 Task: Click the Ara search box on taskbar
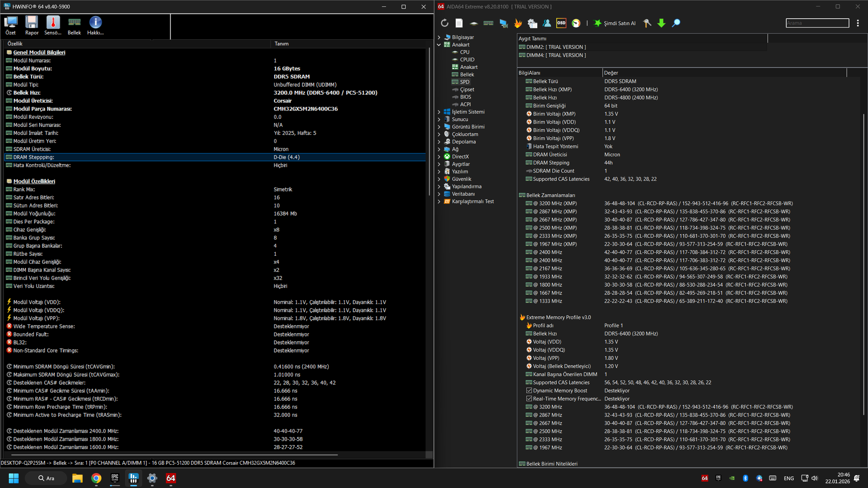tap(46, 478)
